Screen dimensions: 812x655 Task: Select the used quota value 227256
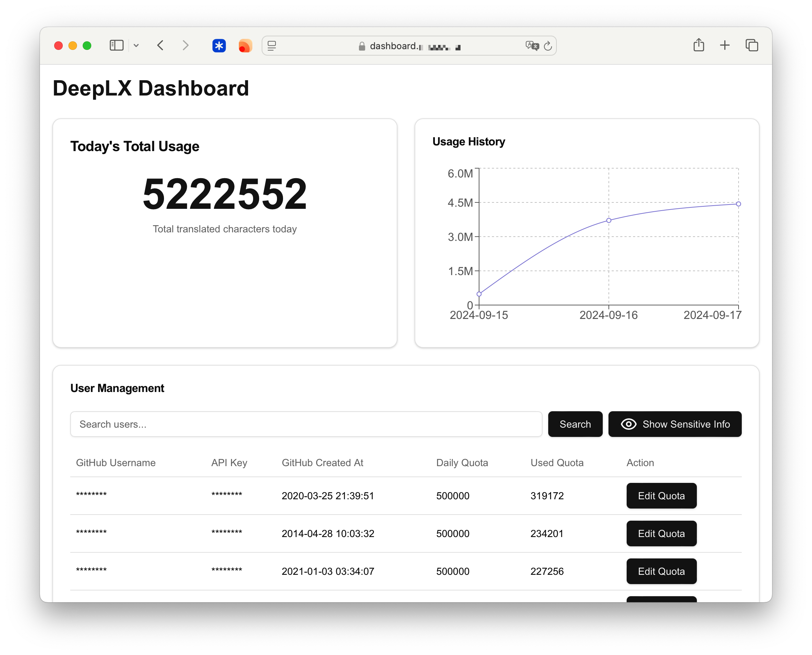point(547,571)
